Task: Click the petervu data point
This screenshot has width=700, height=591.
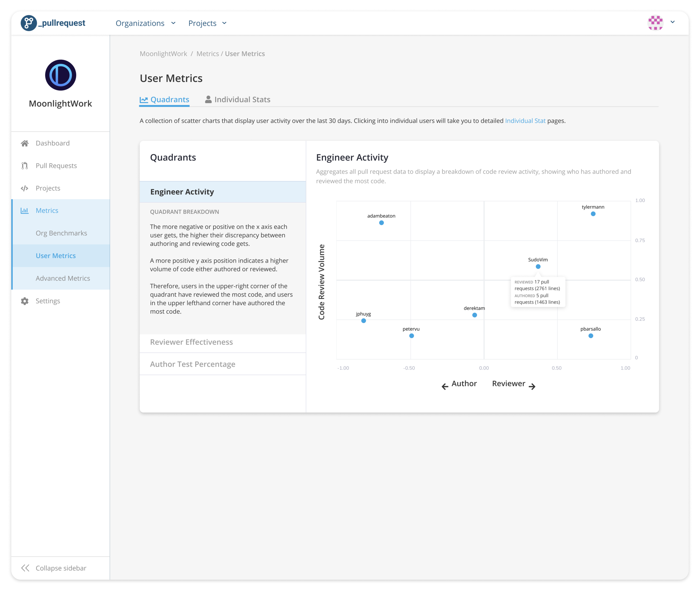Action: click(412, 336)
